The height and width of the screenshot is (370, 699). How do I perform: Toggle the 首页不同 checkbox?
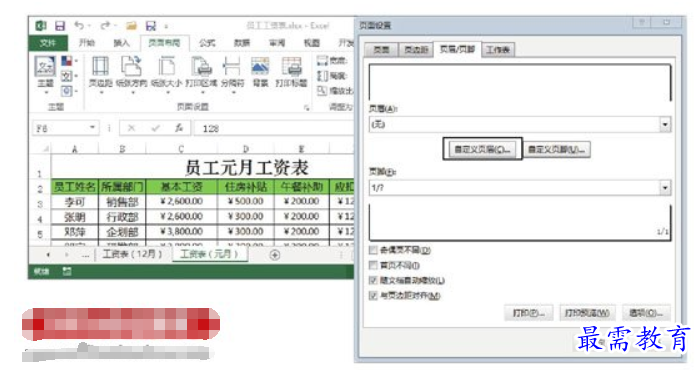[x=374, y=265]
